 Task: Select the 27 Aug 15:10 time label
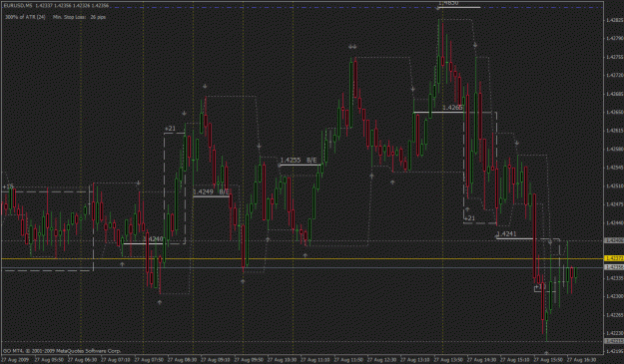[x=516, y=360]
